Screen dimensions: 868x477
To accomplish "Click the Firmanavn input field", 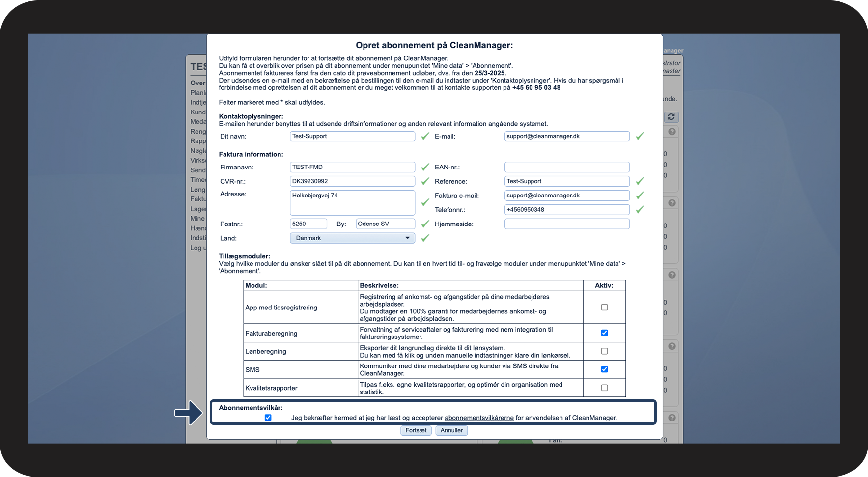I will (352, 167).
